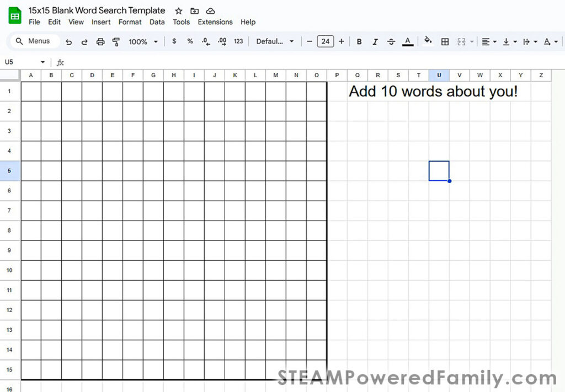Viewport: 565px width, 392px height.
Task: Toggle strikethrough formatting
Action: click(x=392, y=41)
